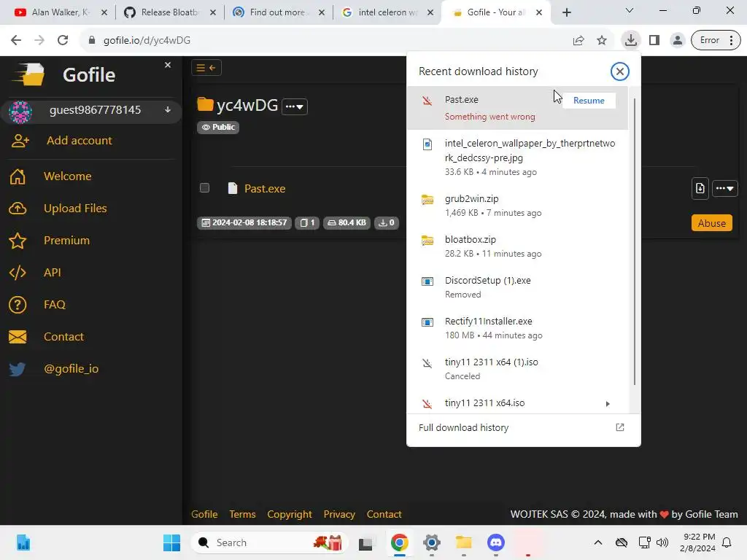The width and height of the screenshot is (747, 560).
Task: Open the Privacy footer link
Action: point(339,514)
